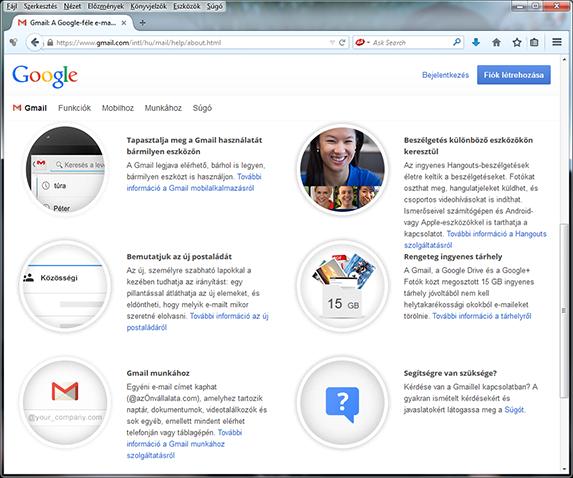Click the Google logo
This screenshot has height=478, width=573.
pyautogui.click(x=45, y=76)
